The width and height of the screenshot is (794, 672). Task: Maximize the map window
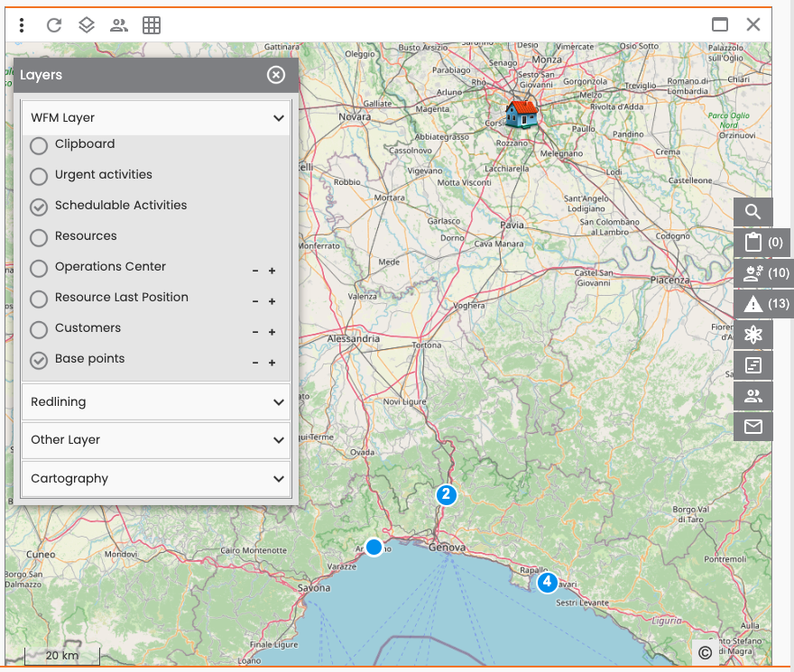coord(720,24)
